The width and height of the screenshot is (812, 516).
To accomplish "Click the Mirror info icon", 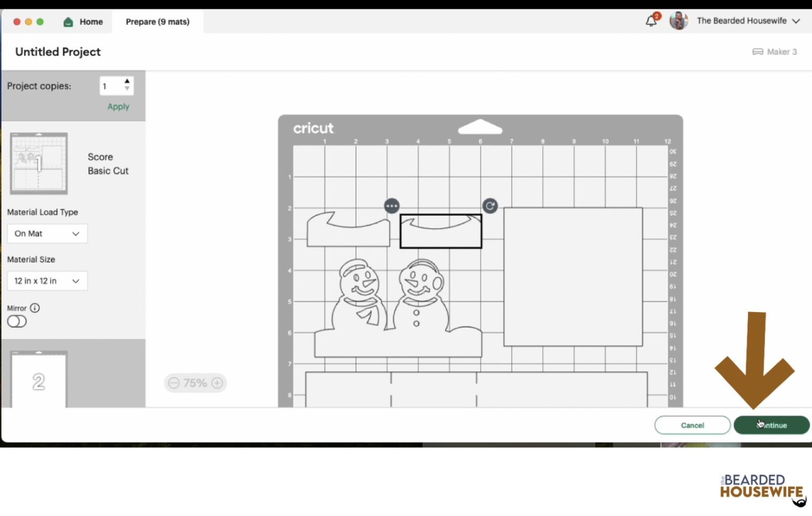I will pos(35,308).
